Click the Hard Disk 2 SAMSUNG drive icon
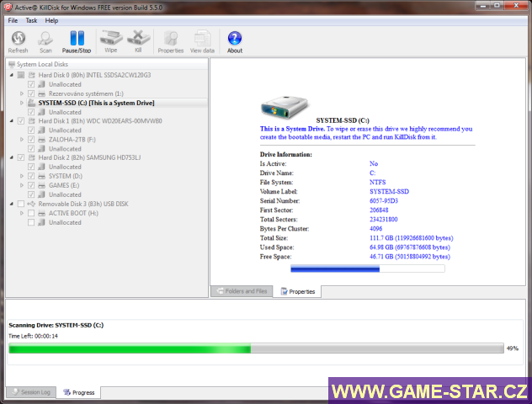The image size is (532, 404). [32, 157]
